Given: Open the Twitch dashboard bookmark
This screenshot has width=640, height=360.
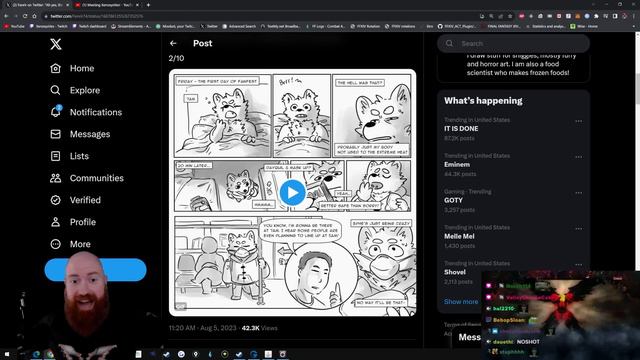Looking at the screenshot, I should click(89, 26).
